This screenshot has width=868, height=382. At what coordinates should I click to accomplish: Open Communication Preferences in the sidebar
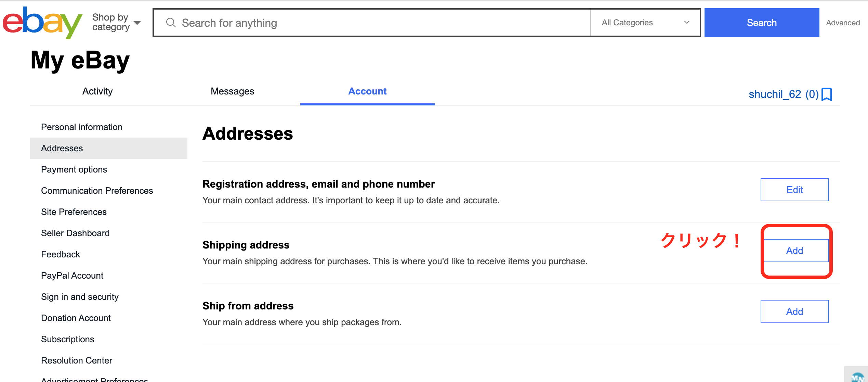[x=97, y=191]
